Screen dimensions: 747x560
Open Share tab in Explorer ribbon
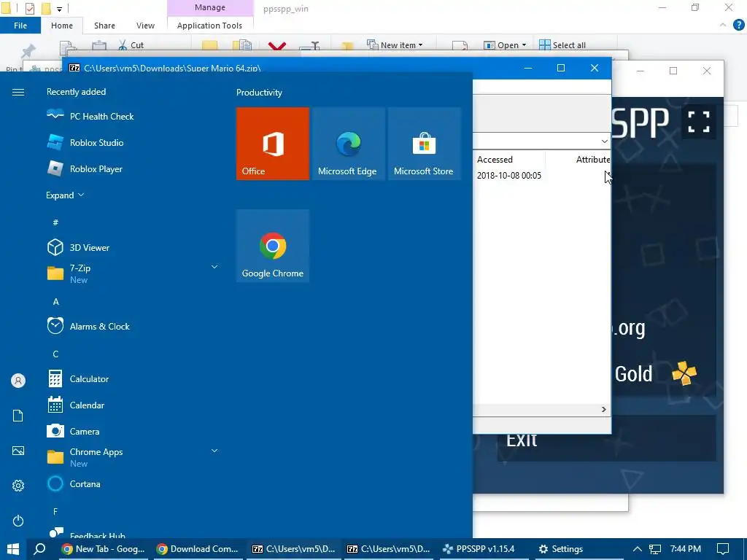[x=104, y=26]
